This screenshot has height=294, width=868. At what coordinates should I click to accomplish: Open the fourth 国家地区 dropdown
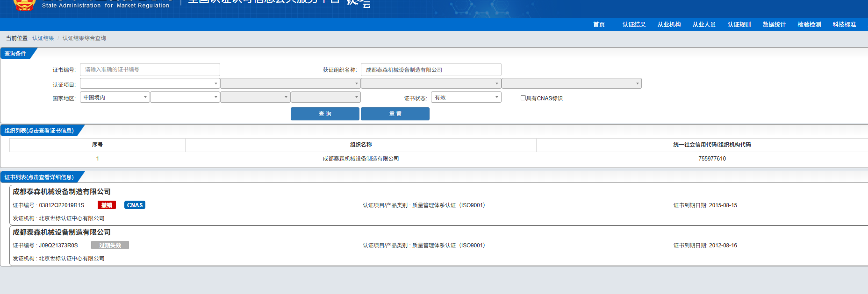[x=326, y=97]
